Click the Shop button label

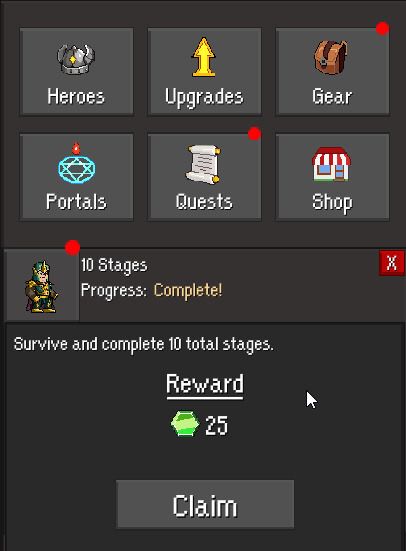(332, 203)
